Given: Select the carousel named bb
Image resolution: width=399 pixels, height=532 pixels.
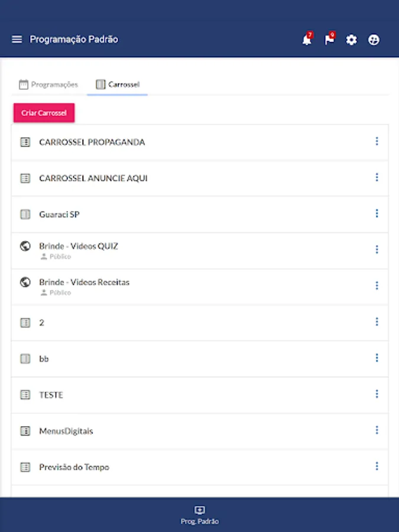Looking at the screenshot, I should pyautogui.click(x=44, y=359).
